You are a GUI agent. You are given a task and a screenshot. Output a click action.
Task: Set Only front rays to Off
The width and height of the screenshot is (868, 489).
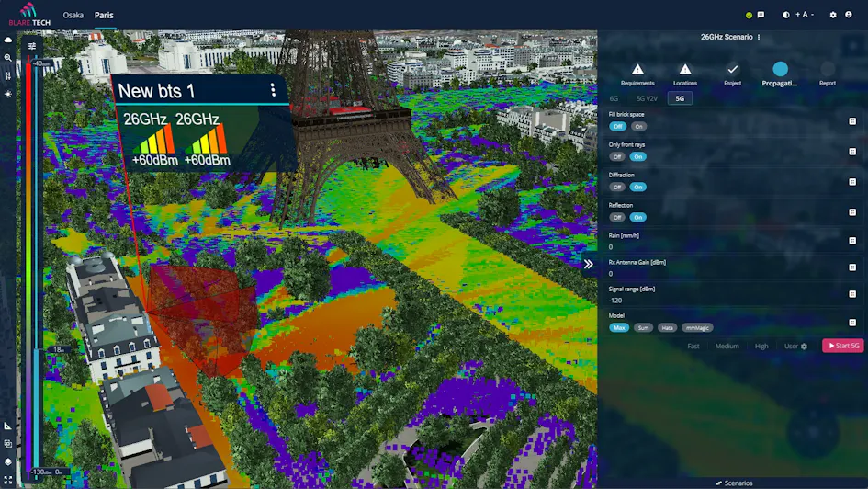[x=617, y=157]
